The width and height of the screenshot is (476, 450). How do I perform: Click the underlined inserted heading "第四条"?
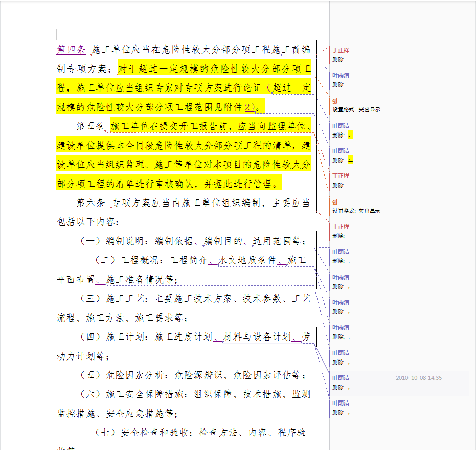(71, 49)
